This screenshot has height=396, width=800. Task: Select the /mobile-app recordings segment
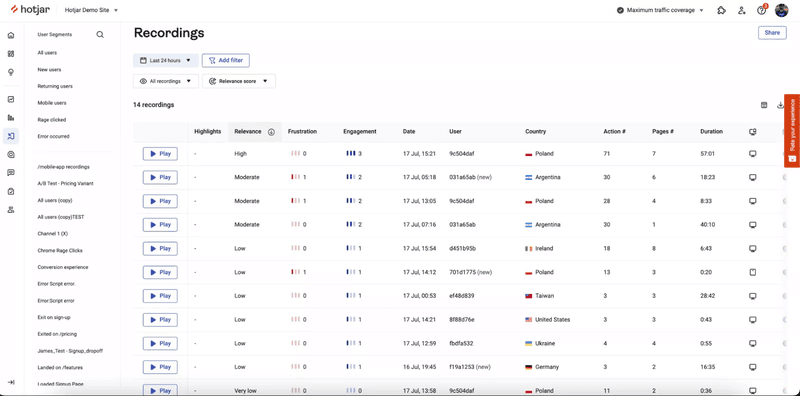(x=64, y=167)
